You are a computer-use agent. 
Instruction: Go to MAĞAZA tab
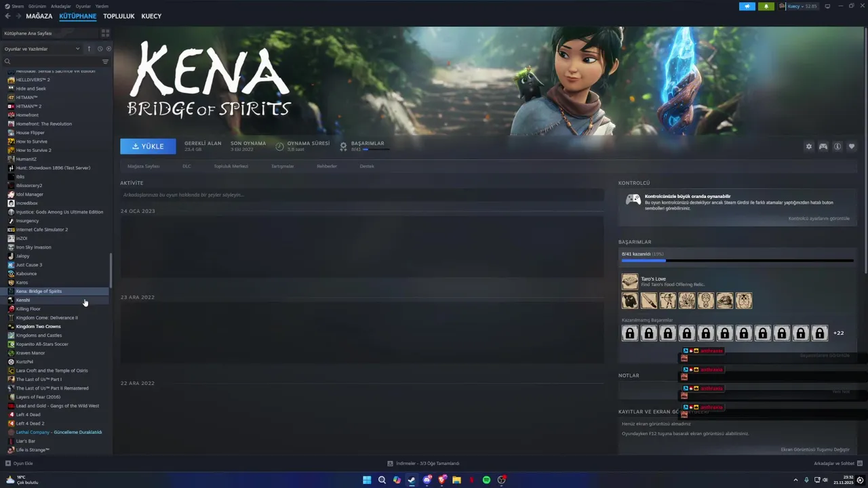tap(39, 16)
